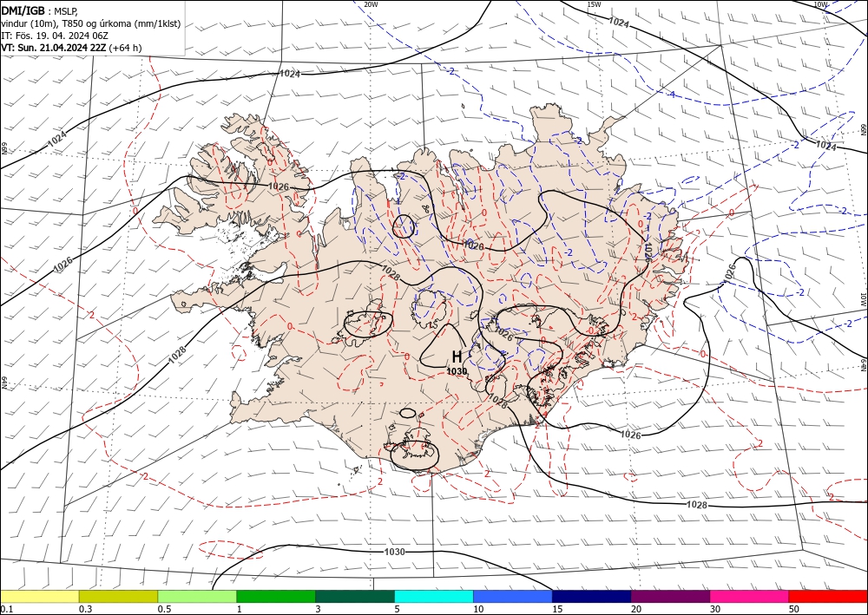Click the H high-pressure marker over Iceland
This screenshot has width=868, height=615.
pos(457,357)
